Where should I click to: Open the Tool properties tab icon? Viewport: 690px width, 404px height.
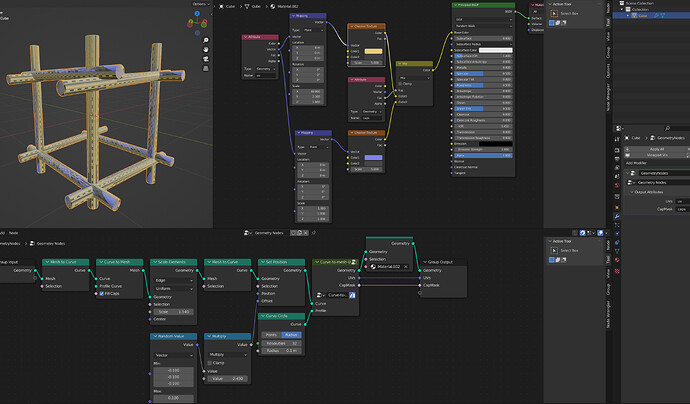[x=617, y=139]
